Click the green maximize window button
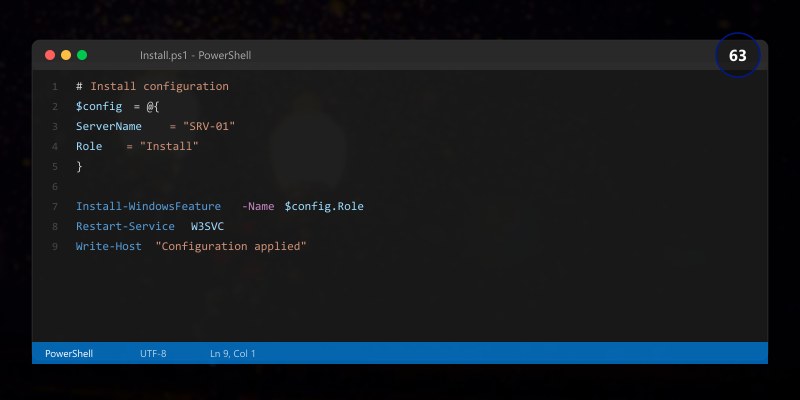The height and width of the screenshot is (400, 800). coord(82,55)
